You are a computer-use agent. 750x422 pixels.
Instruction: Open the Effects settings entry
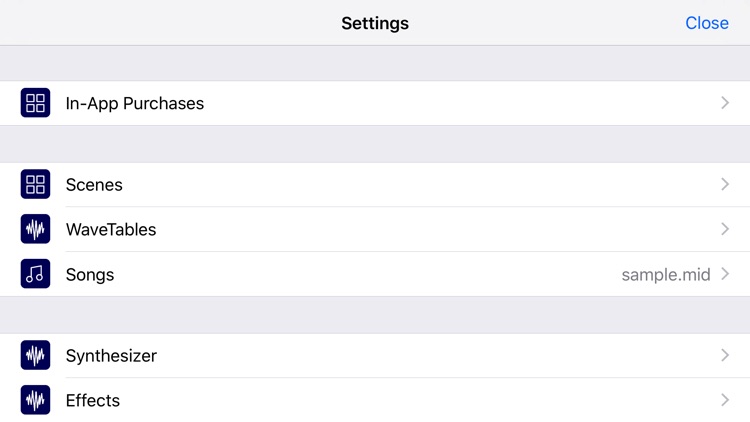[375, 400]
